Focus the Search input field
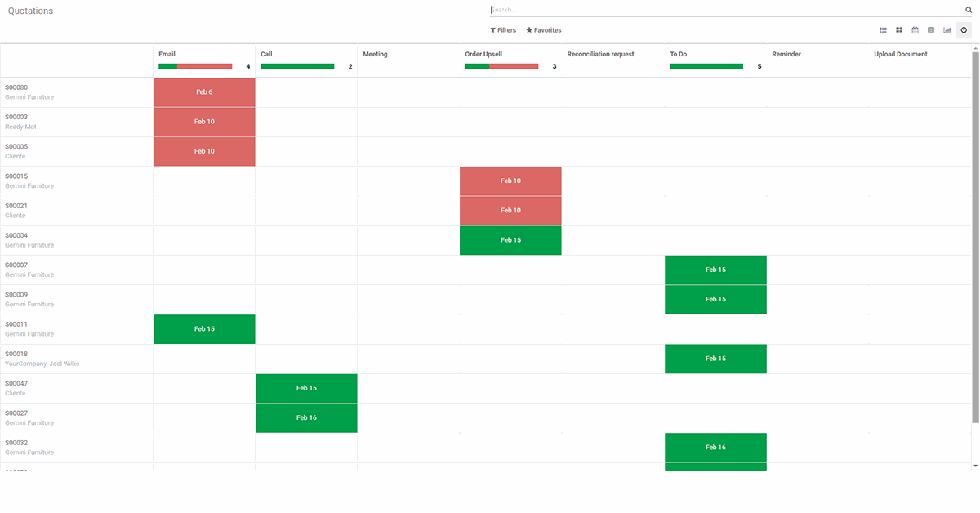The height and width of the screenshot is (513, 980). (x=726, y=10)
